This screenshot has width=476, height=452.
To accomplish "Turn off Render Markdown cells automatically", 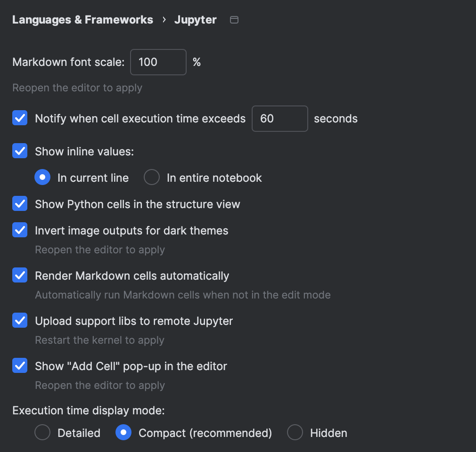I will [x=20, y=276].
